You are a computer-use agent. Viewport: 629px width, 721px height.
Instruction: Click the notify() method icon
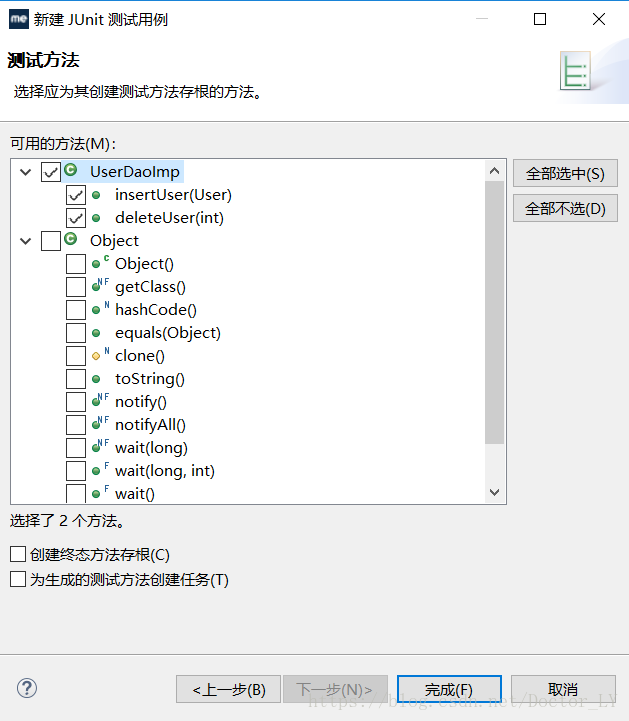100,400
